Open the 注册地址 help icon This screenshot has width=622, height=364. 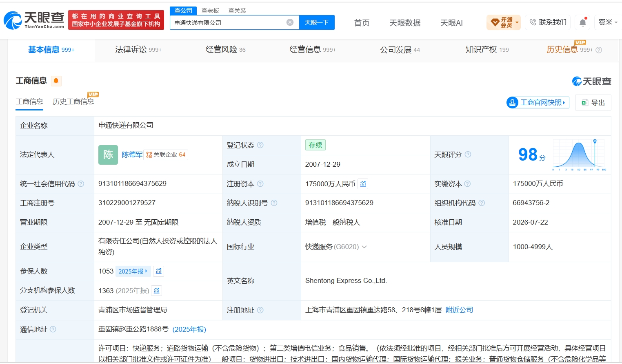(x=260, y=310)
